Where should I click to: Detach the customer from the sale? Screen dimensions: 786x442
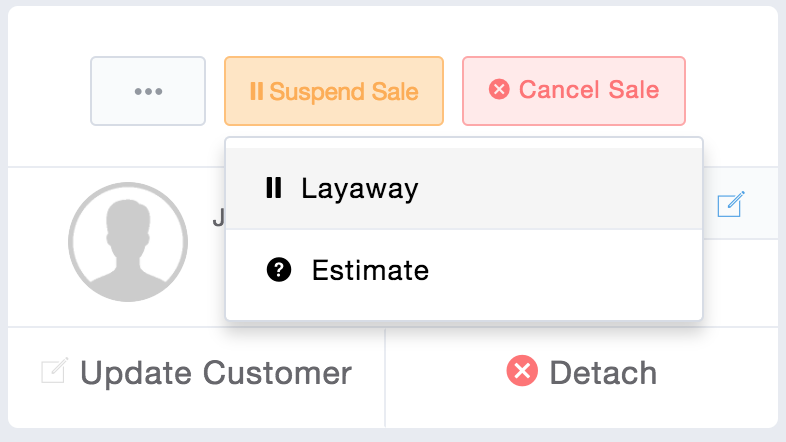tap(581, 373)
